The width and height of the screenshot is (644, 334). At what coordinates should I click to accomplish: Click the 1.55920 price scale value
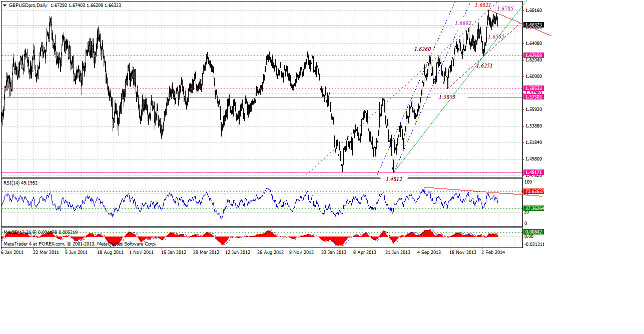click(534, 109)
